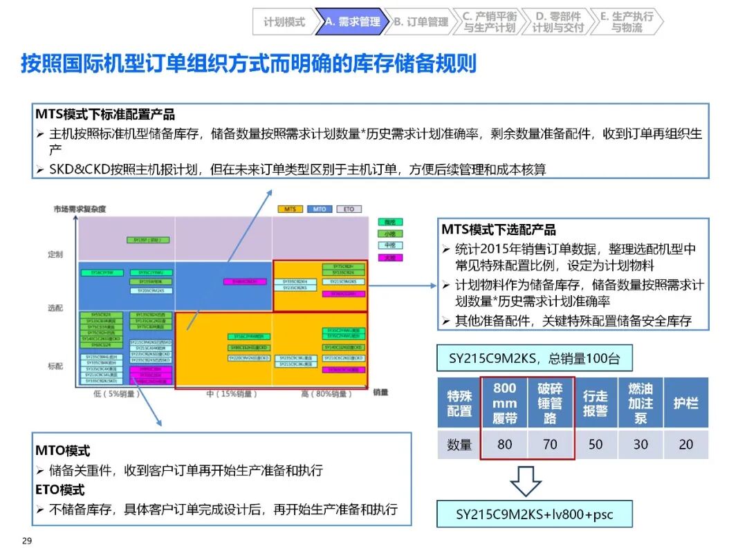Select the SY215C9M2KS+lv800+psc result box
This screenshot has width=747, height=560.
534,514
